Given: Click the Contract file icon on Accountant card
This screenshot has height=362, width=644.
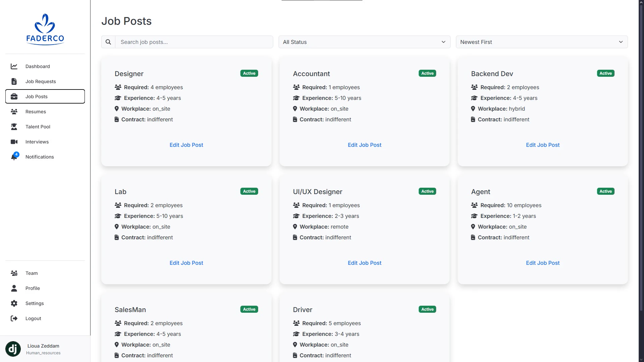Looking at the screenshot, I should tap(295, 119).
